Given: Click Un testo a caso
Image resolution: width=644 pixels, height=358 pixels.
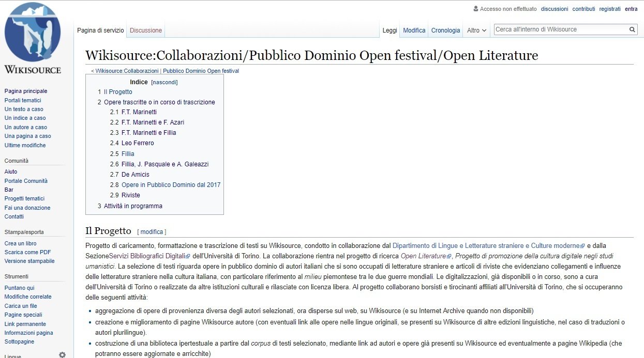Looking at the screenshot, I should coord(24,109).
